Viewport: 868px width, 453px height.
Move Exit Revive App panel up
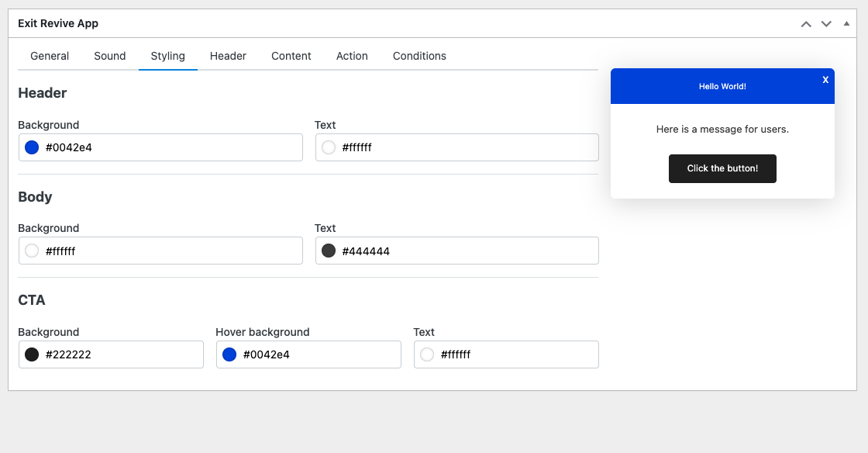[806, 24]
